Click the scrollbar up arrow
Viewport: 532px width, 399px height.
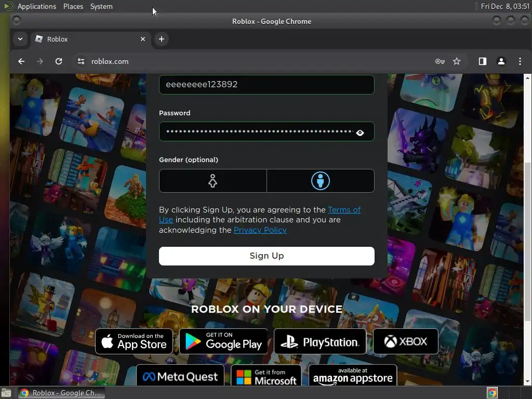[527, 78]
